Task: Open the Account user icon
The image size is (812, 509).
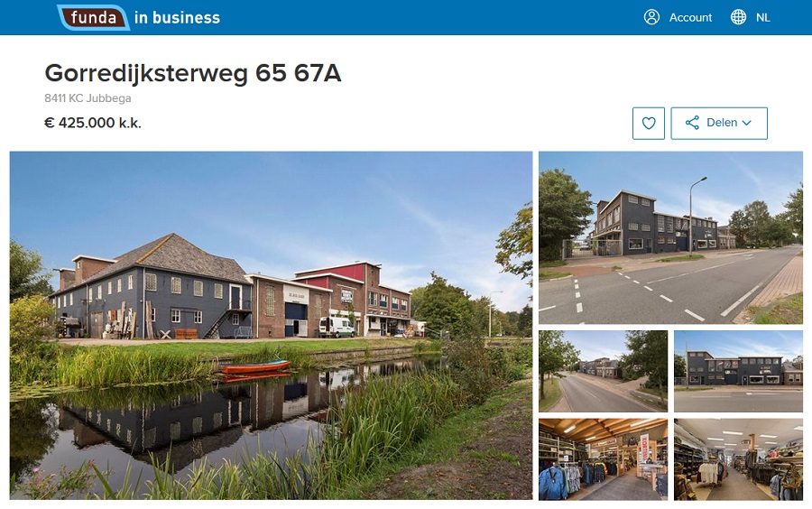Action: [651, 17]
